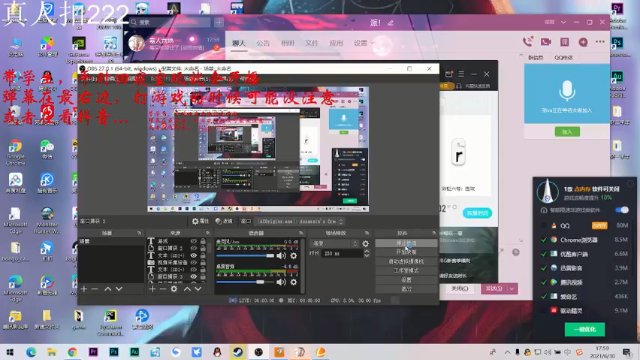Screen dimensions: 640x360
Task: Switch to 文件 tab in QQ
Action: [311, 43]
